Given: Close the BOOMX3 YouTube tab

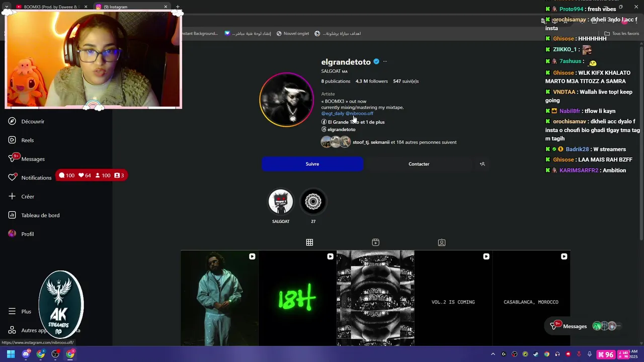Looking at the screenshot, I should (86, 7).
